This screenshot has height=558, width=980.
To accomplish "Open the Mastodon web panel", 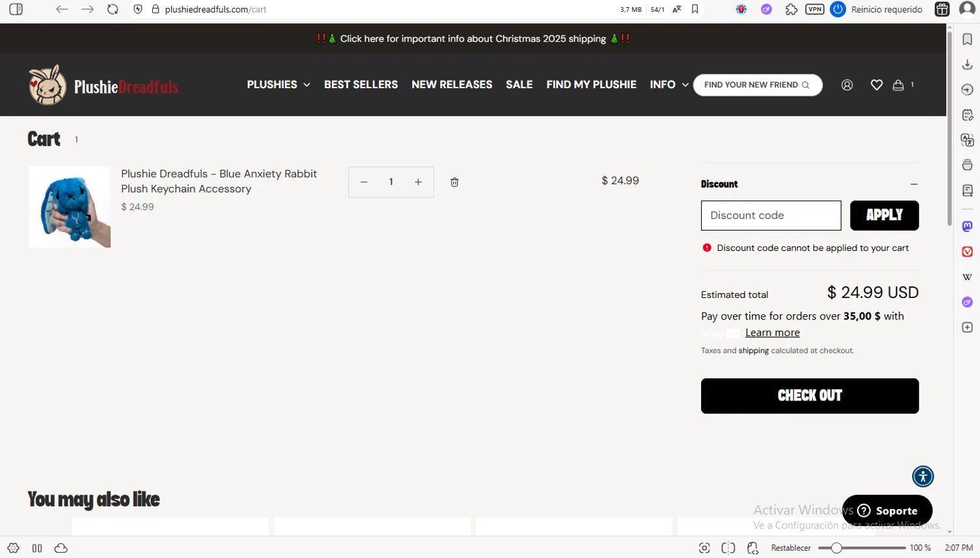I will pos(968,226).
